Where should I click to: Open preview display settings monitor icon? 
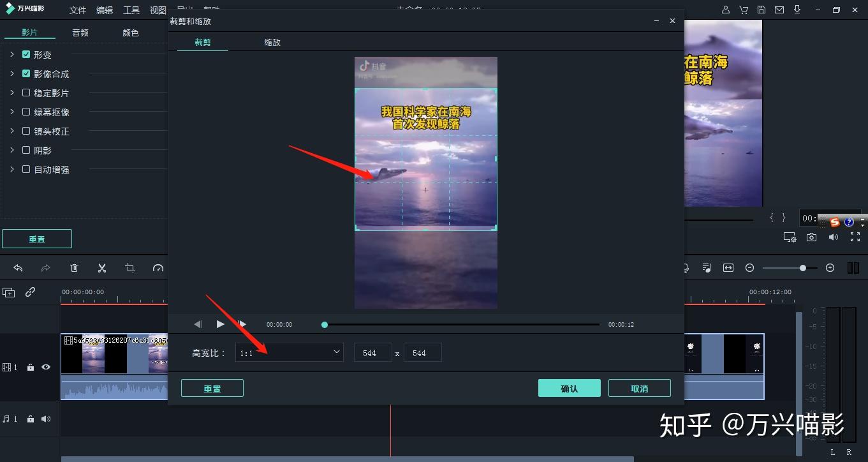tap(790, 237)
